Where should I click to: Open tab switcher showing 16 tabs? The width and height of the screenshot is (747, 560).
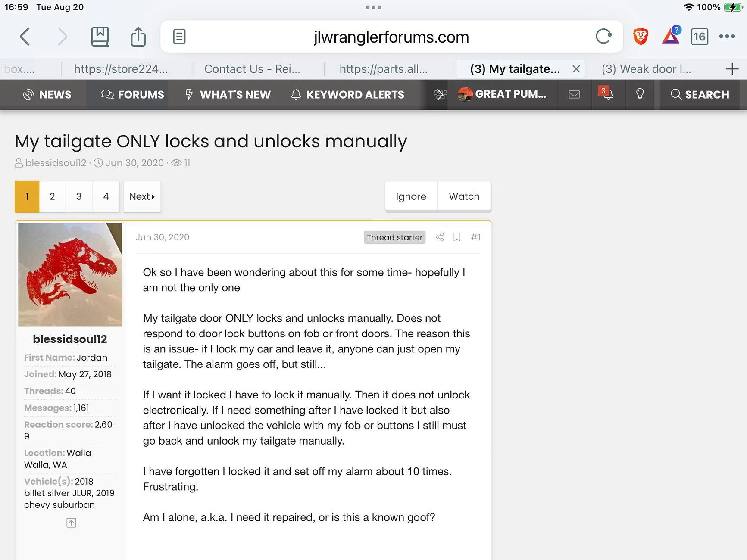tap(699, 37)
